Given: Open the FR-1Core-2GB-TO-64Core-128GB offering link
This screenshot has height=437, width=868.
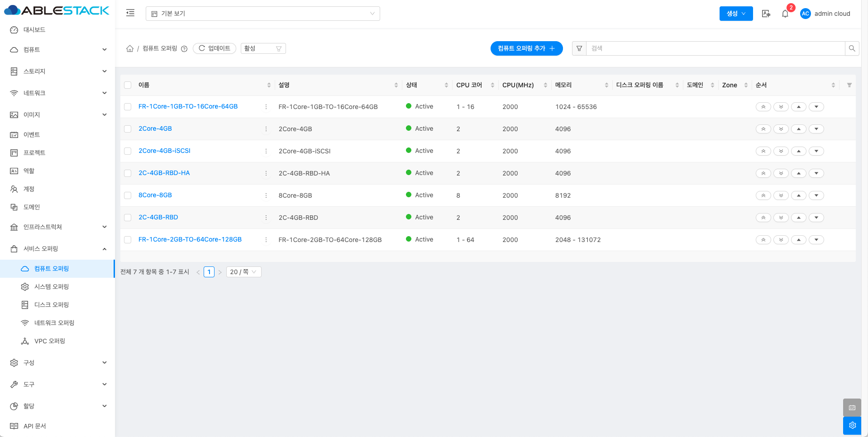Looking at the screenshot, I should click(190, 239).
